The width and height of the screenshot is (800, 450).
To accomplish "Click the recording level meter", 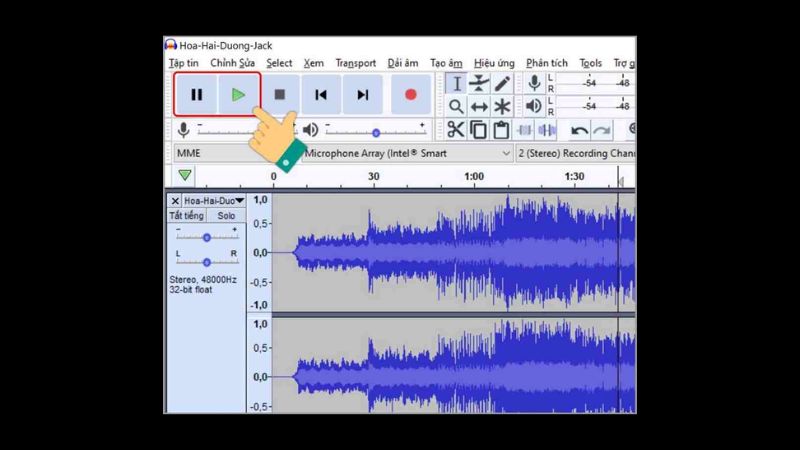I will point(595,83).
